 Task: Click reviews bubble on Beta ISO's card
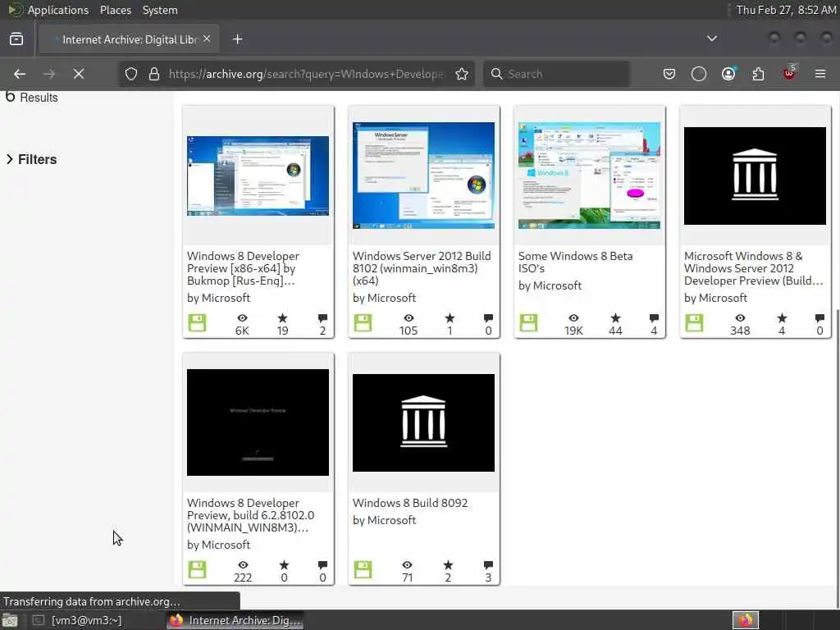pyautogui.click(x=654, y=318)
